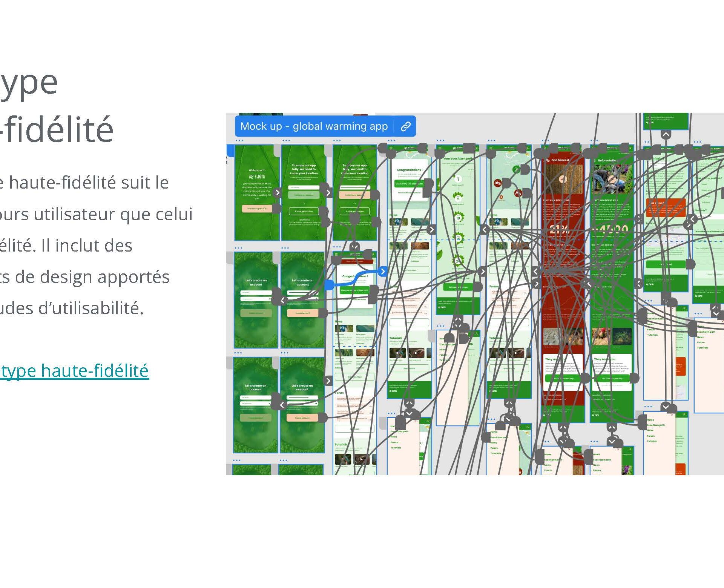Screen dimensions: 724x588
Task: Click the level 10 badge on ecocitizen path
Action: [x=458, y=218]
